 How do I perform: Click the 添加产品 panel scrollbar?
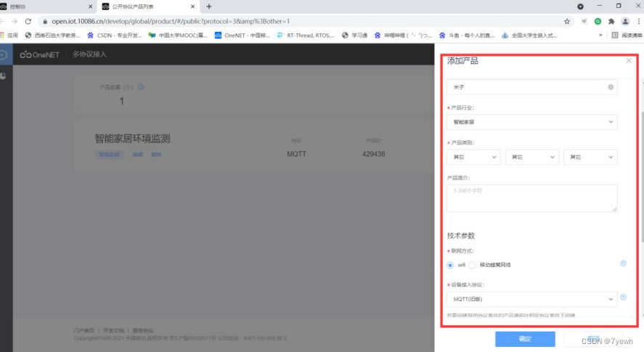[643, 176]
